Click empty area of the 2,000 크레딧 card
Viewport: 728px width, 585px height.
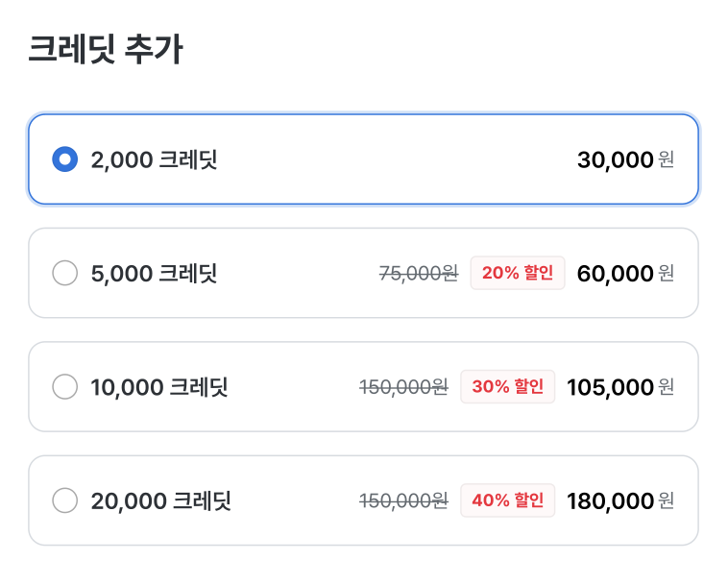click(395, 159)
